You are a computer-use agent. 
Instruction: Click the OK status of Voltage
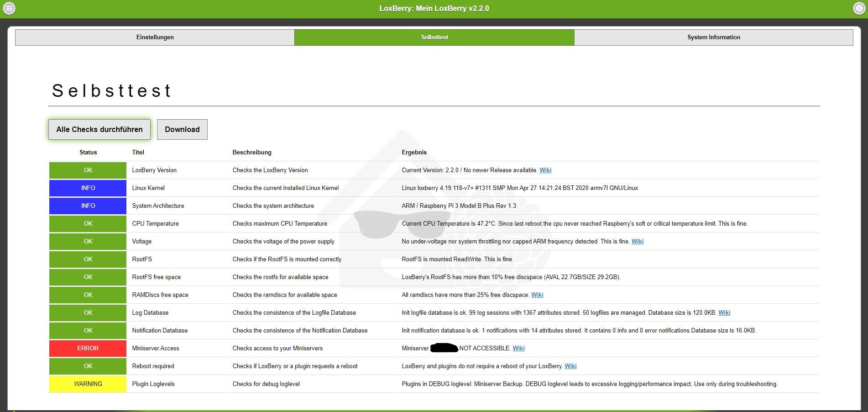pyautogui.click(x=88, y=242)
